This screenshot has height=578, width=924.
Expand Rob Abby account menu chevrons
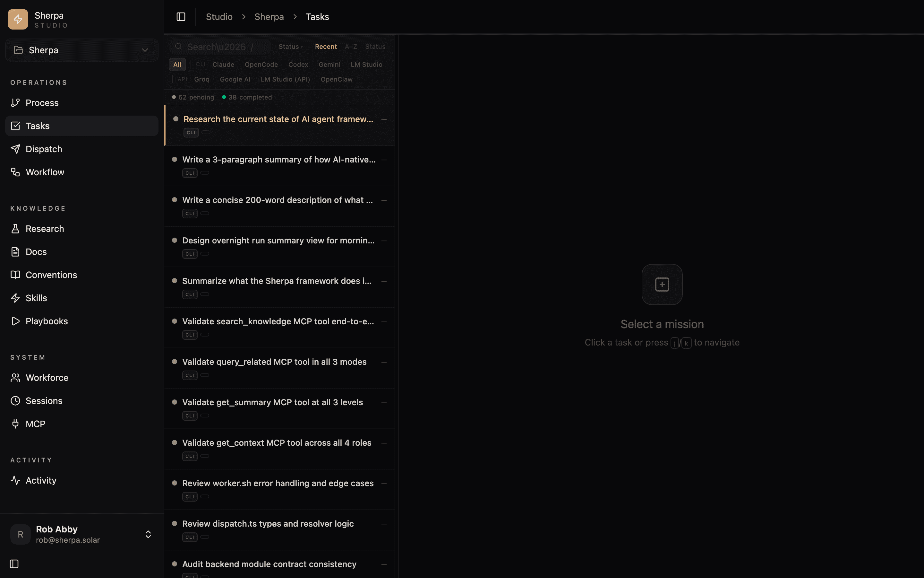click(148, 534)
